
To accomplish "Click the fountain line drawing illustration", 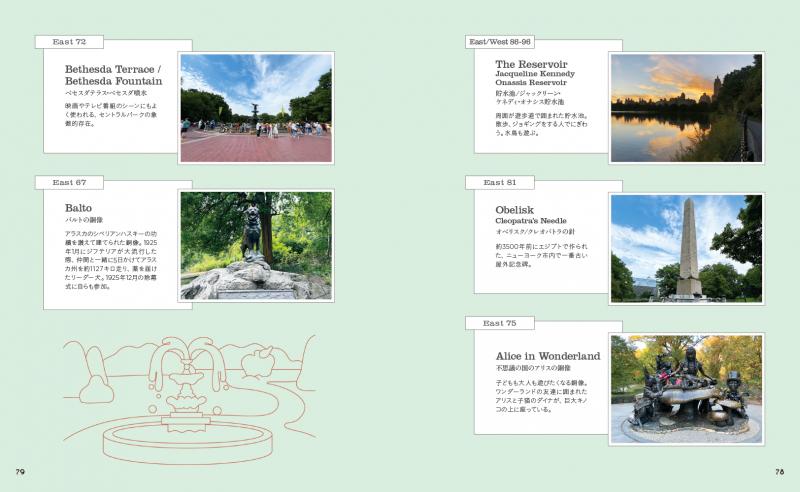I will [x=189, y=399].
